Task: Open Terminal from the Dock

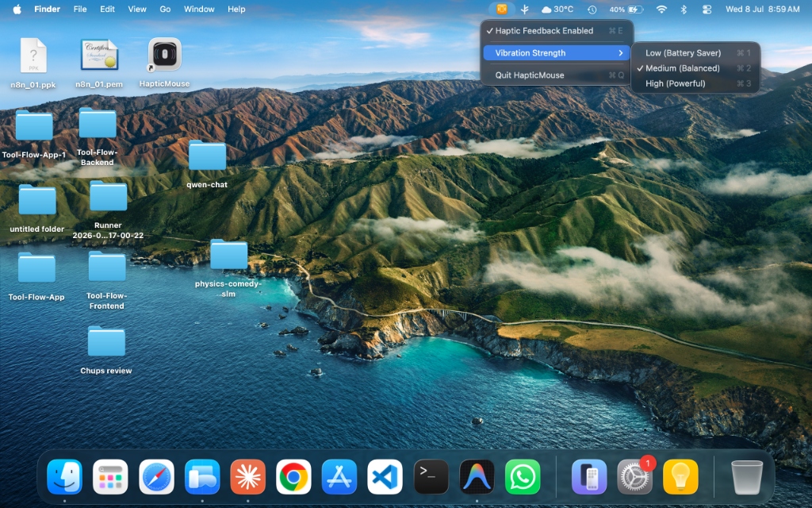Action: tap(431, 476)
